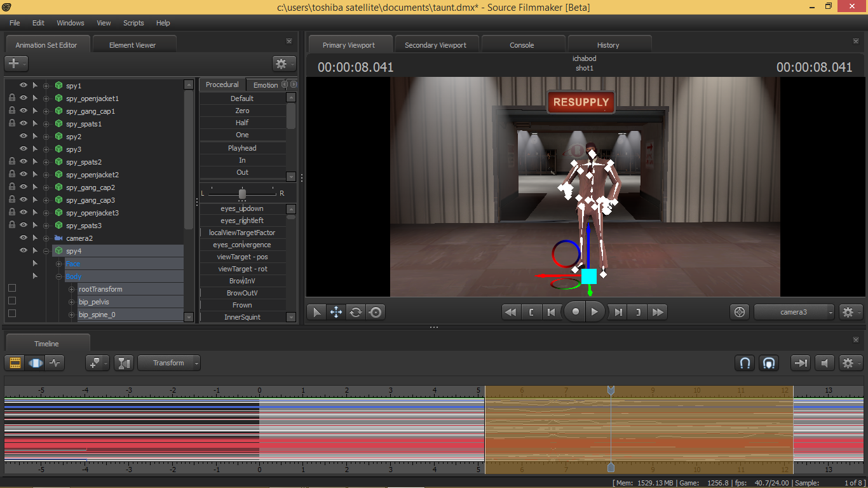Screen dimensions: 868x488
Task: Mute audio with the speaker icon
Action: click(824, 363)
